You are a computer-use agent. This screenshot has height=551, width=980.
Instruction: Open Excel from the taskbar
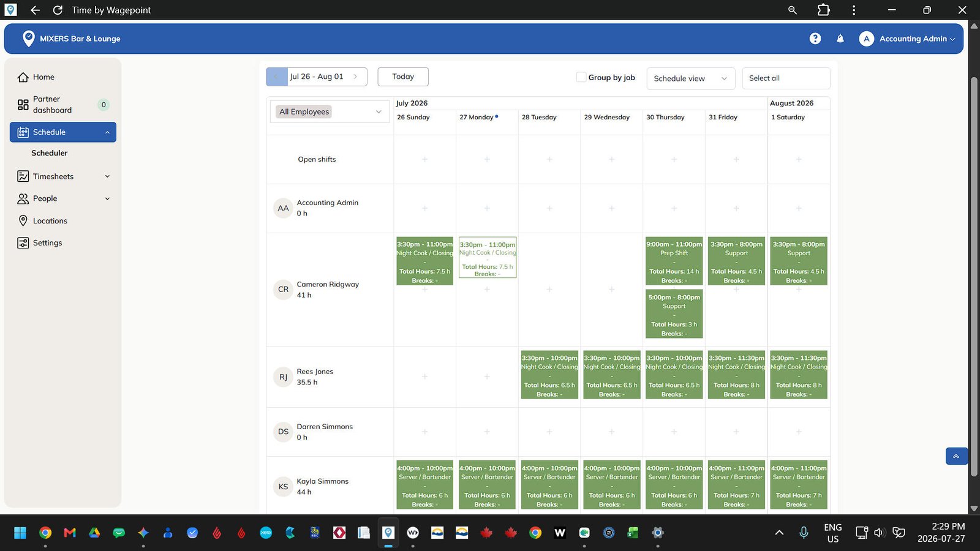633,533
